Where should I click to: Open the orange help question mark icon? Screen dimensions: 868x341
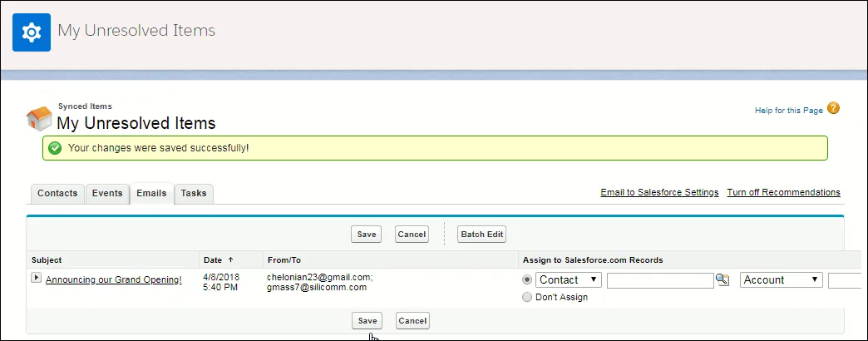click(x=834, y=108)
